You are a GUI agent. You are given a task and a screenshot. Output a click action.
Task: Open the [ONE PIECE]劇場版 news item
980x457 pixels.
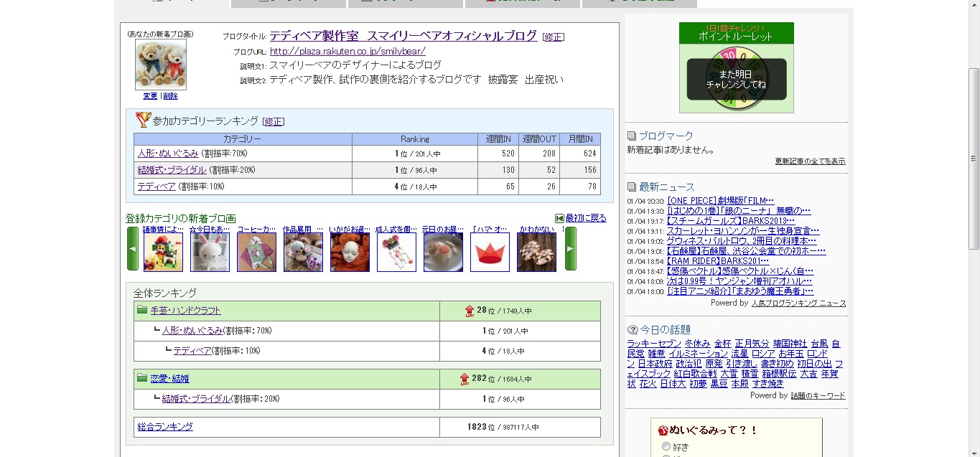click(720, 201)
